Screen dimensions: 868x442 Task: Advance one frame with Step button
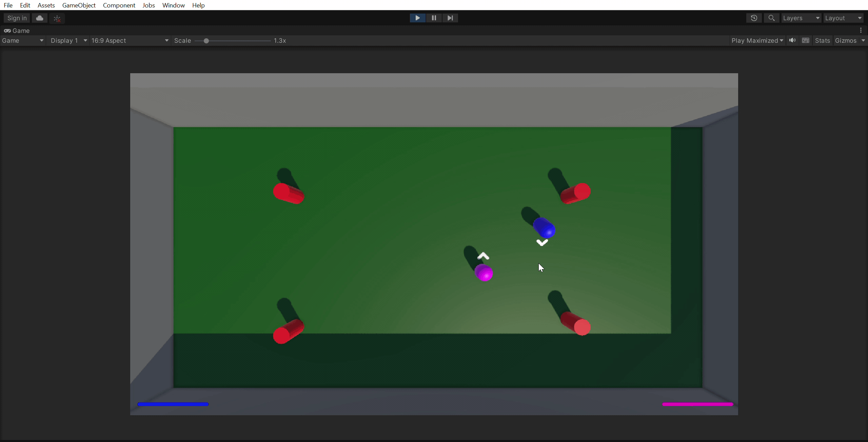(x=450, y=18)
